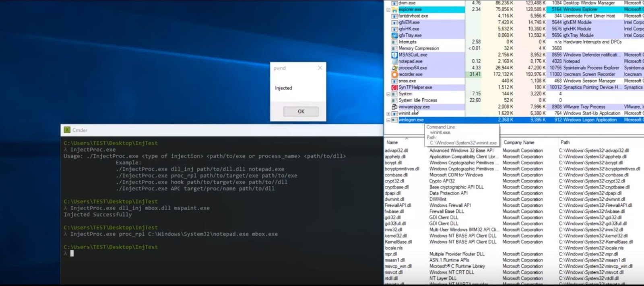644x286 pixels.
Task: Sort DLL list by Company Name column
Action: [x=519, y=142]
